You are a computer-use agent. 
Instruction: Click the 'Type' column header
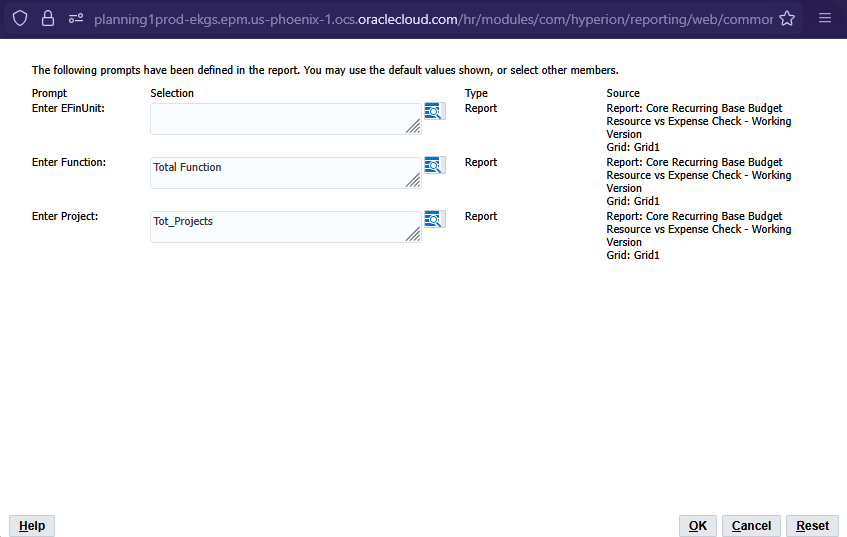(476, 93)
